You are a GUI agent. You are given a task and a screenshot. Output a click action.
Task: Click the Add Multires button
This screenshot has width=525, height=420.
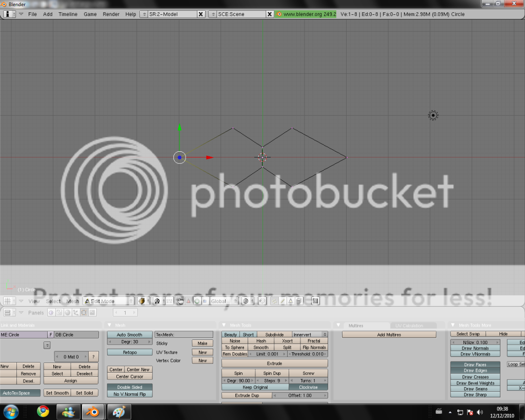(389, 334)
